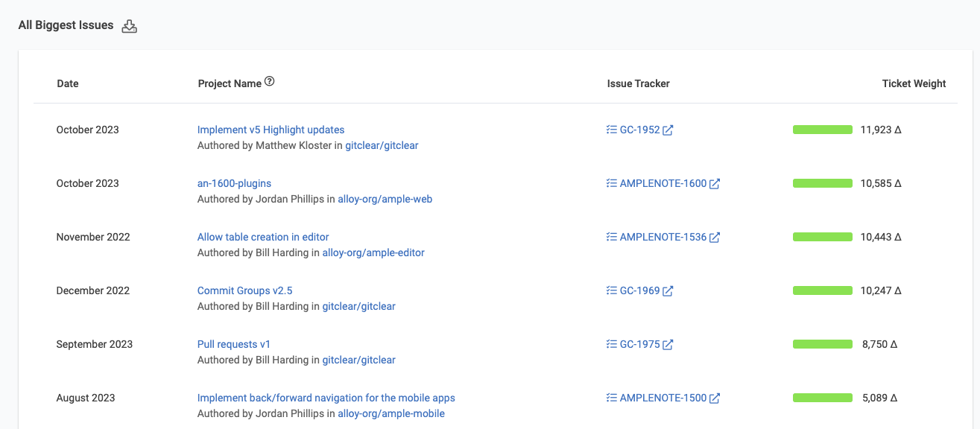
Task: Click the Ticket Weight column header
Action: [x=914, y=83]
